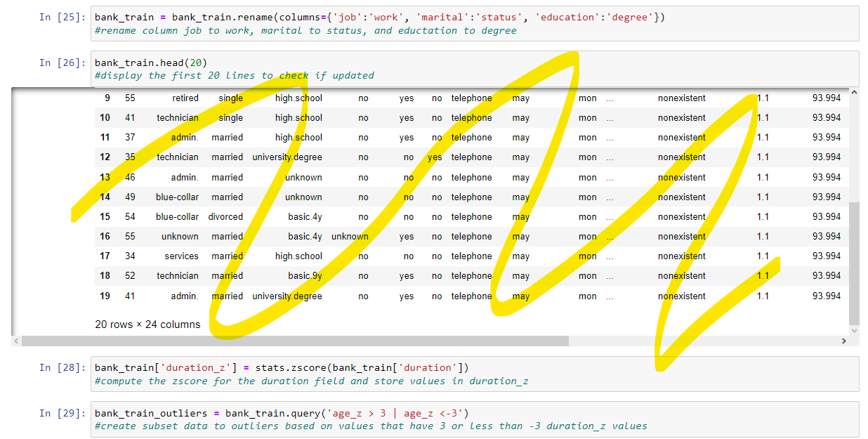Screen dimensions: 868x439
Task: Click 'high.school' in row 17
Action: tap(298, 256)
